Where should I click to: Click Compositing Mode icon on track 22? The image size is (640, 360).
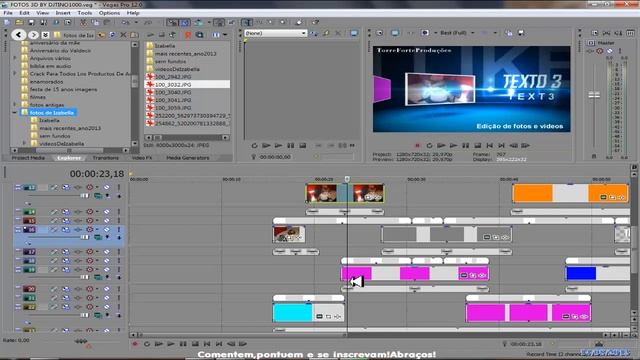(98, 316)
